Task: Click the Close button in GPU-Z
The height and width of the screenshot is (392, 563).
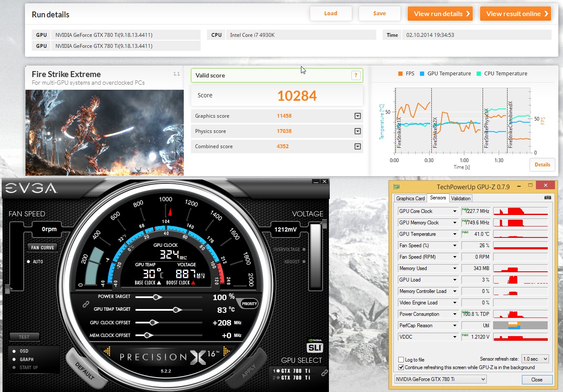Action: (537, 379)
